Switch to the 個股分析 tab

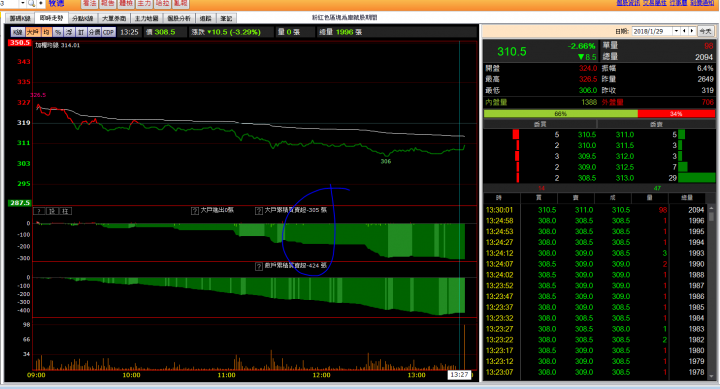coord(179,18)
